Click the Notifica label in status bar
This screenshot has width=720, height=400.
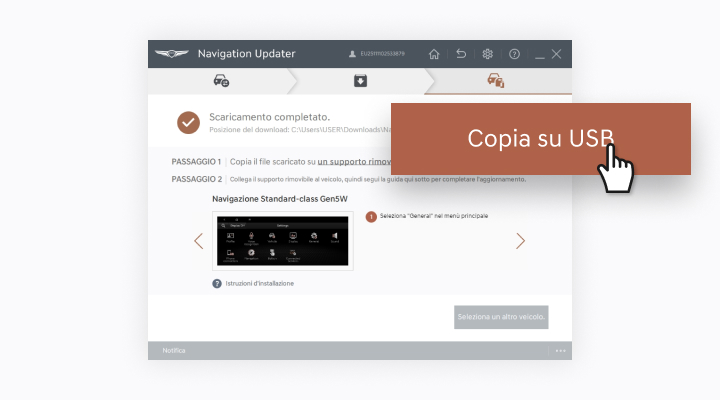click(174, 351)
